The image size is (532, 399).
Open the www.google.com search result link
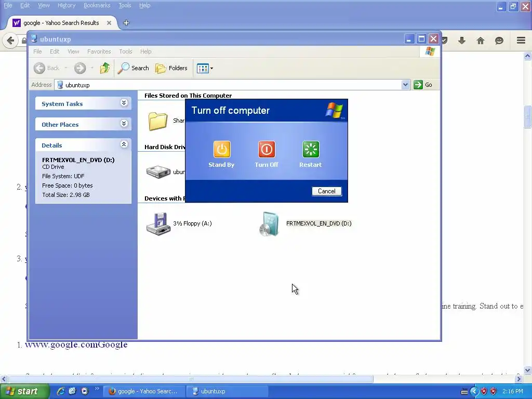[x=76, y=345]
